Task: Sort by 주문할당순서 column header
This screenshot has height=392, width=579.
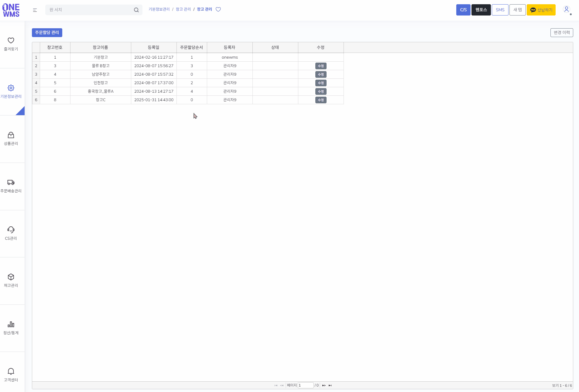Action: [192, 47]
